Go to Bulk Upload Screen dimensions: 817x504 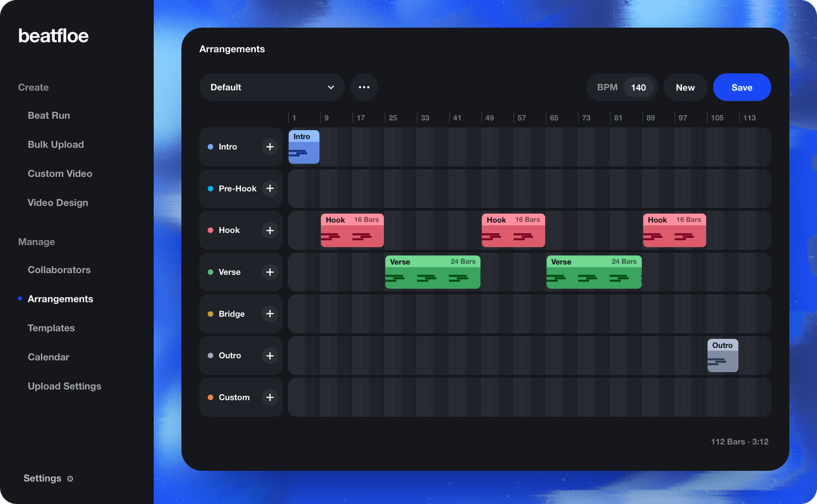pos(56,145)
